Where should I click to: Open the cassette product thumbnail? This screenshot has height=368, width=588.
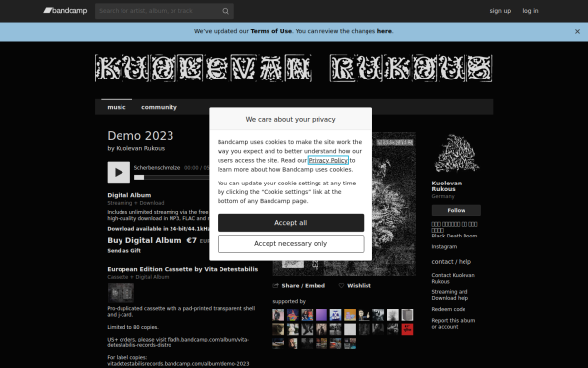[121, 292]
